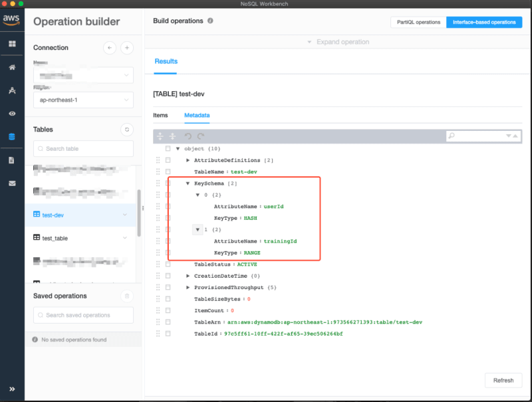Viewport: 532px width, 402px height.
Task: Tick the checkbox beside TableArn row
Action: click(x=168, y=322)
